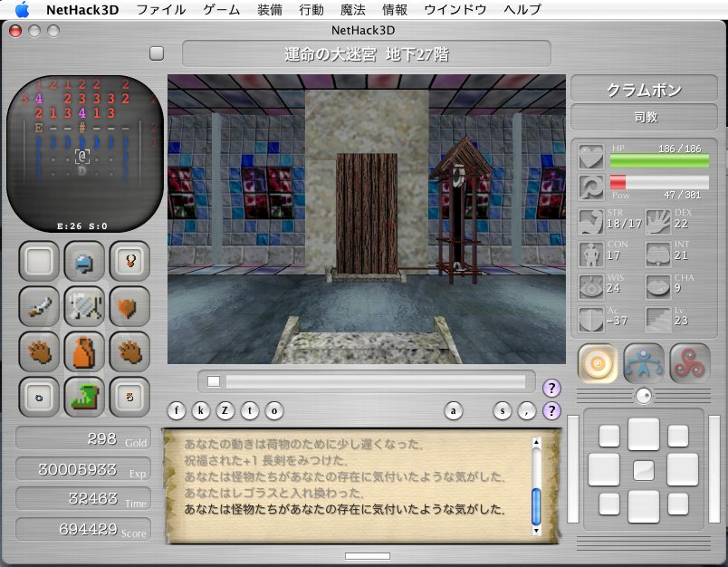Select the amulet equipment slot
The image size is (728, 567).
pyautogui.click(x=129, y=261)
